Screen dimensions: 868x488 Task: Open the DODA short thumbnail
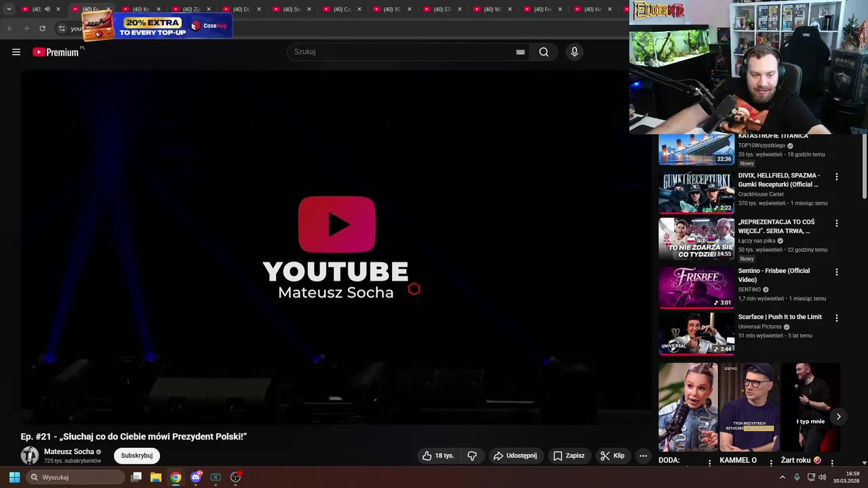point(688,407)
